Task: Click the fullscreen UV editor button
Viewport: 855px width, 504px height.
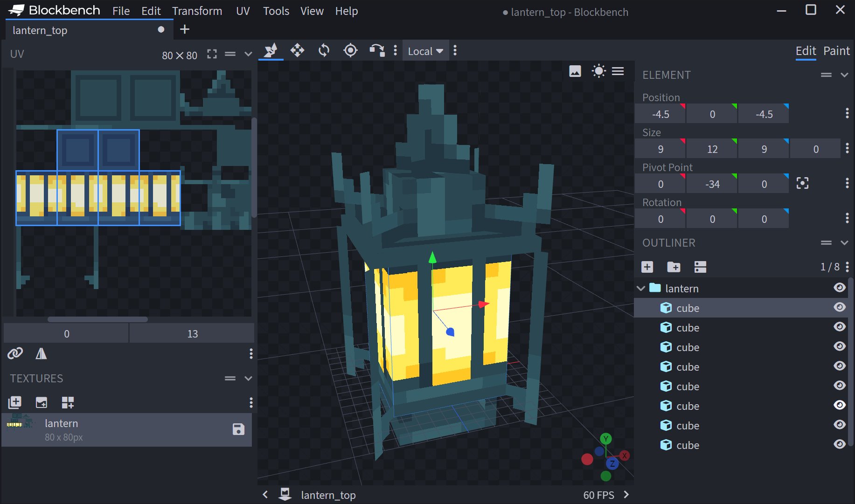Action: pos(211,55)
